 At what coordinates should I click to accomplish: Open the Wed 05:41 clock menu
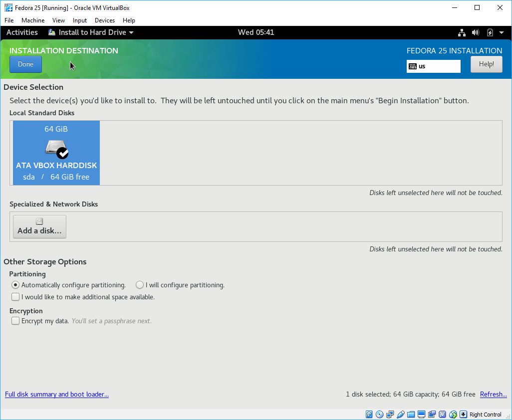click(256, 32)
